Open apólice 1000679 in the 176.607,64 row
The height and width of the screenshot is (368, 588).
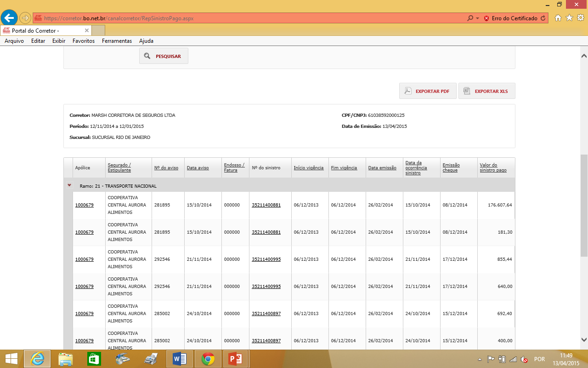click(85, 205)
